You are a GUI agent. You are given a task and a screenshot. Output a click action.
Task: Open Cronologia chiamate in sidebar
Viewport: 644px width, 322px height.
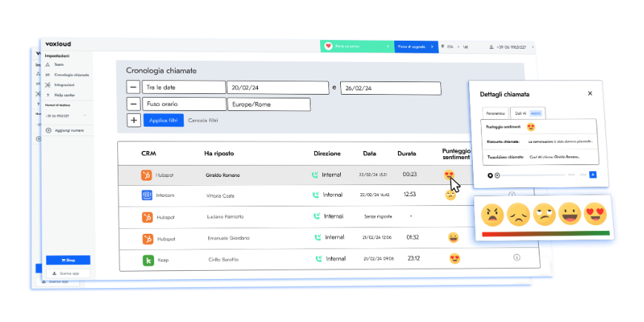point(70,75)
